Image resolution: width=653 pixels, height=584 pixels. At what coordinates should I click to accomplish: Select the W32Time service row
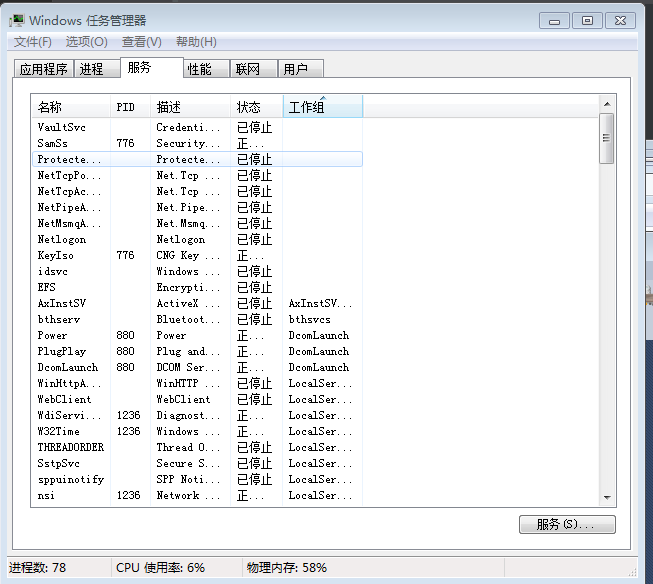click(197, 431)
